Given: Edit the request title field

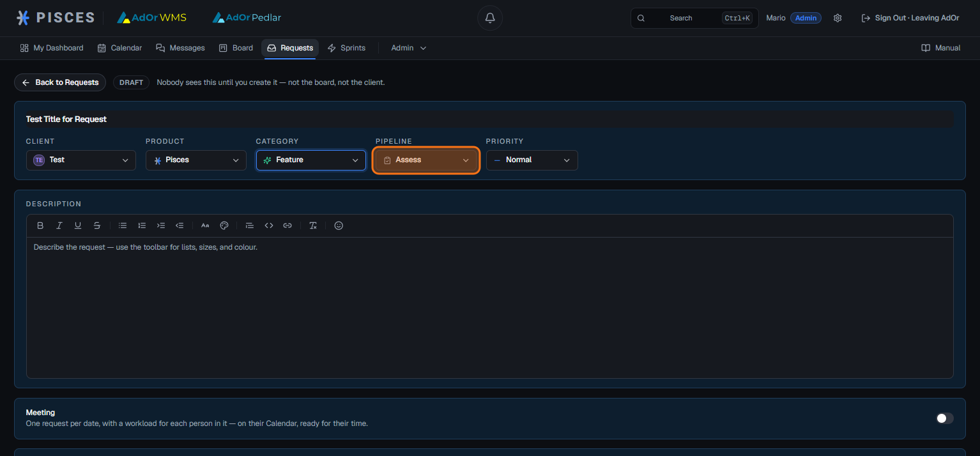Looking at the screenshot, I should tap(489, 119).
